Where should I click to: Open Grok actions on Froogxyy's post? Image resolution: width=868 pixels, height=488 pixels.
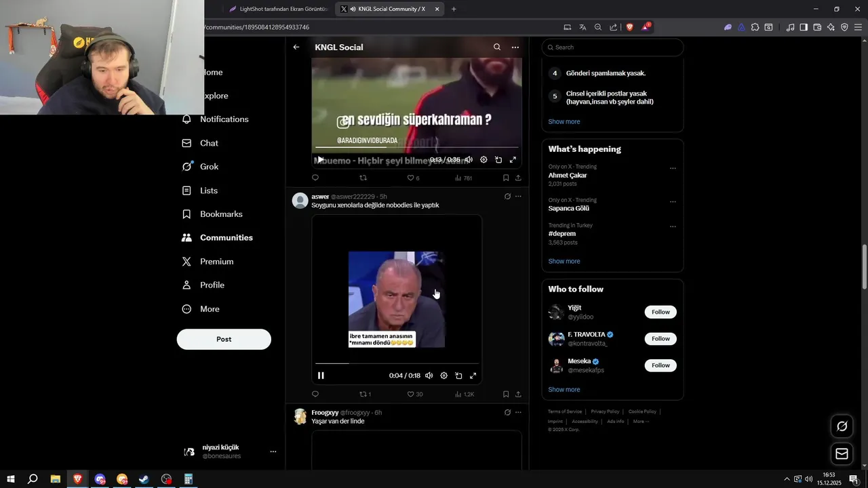[507, 412]
